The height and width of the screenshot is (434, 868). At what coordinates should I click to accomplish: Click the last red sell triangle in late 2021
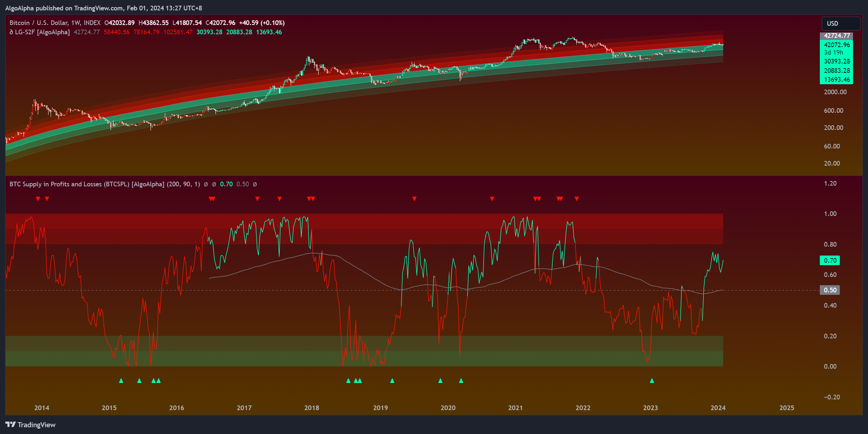(x=577, y=199)
